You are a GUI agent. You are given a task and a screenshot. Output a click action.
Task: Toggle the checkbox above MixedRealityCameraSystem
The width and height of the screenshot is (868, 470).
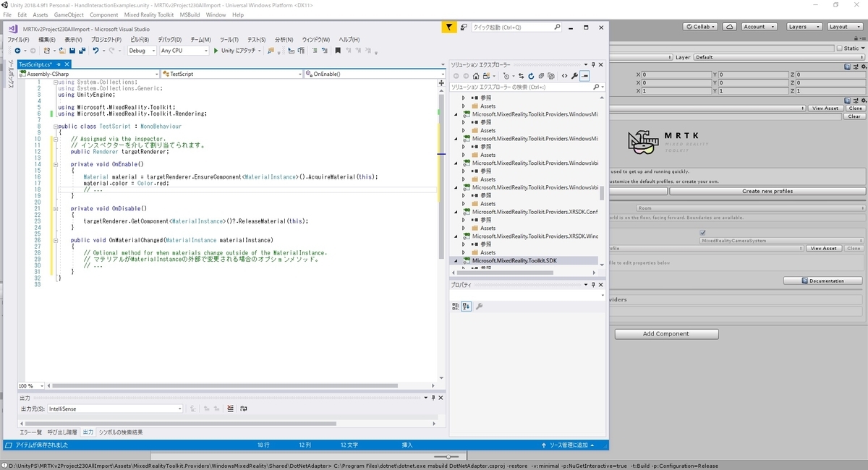point(703,233)
